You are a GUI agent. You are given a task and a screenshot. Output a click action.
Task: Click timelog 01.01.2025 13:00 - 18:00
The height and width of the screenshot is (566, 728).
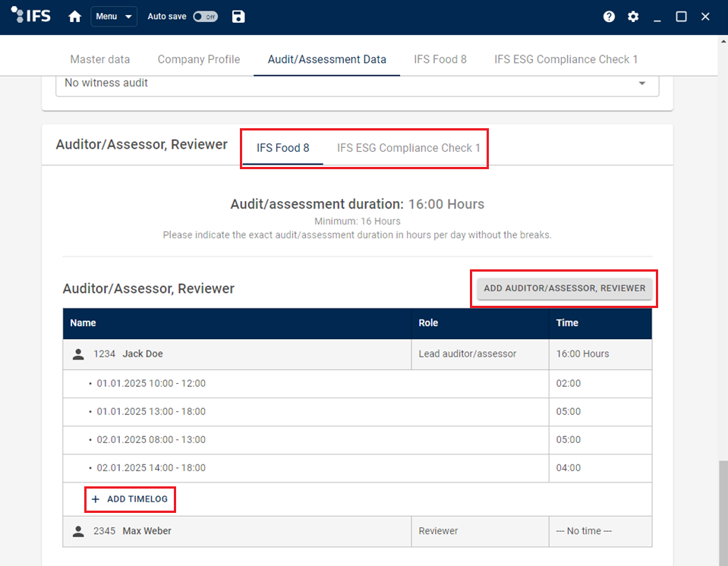[151, 412]
